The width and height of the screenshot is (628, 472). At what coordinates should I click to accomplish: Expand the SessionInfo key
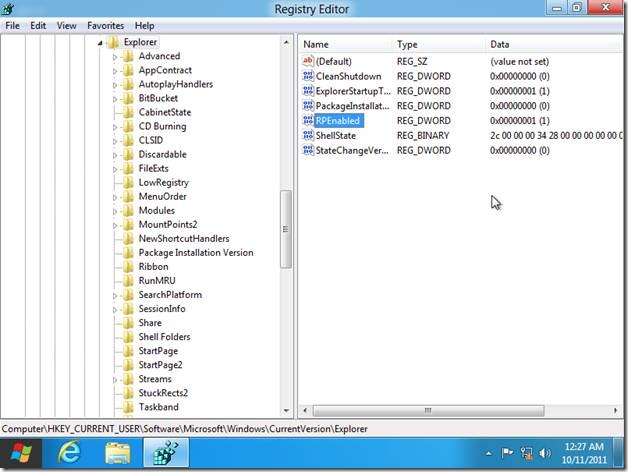(115, 310)
